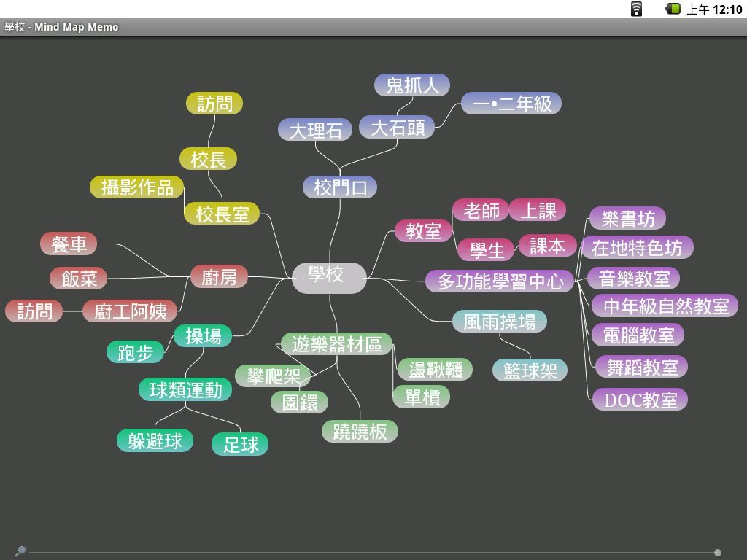Tap the 廚房 node
This screenshot has width=747, height=560.
tap(219, 277)
